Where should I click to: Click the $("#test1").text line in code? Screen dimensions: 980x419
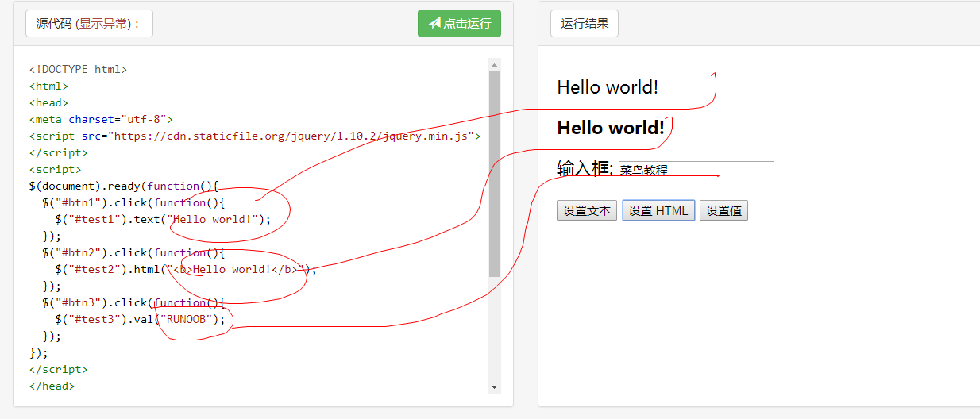coord(163,219)
